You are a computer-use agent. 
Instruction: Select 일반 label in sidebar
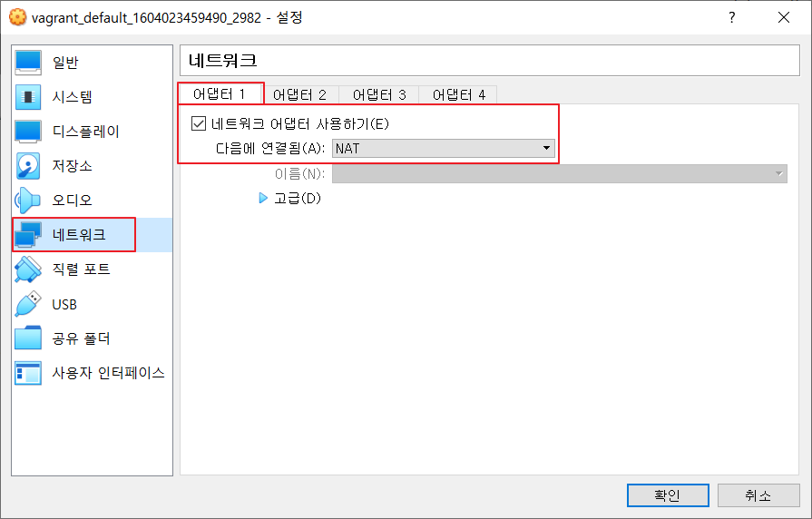[x=65, y=63]
